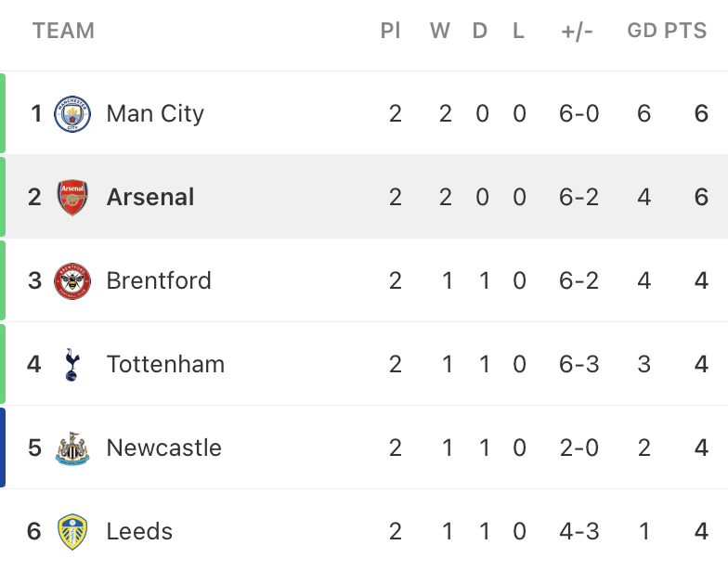Click Arsenal's 6-2 goals value
This screenshot has width=728, height=571.
click(x=579, y=197)
